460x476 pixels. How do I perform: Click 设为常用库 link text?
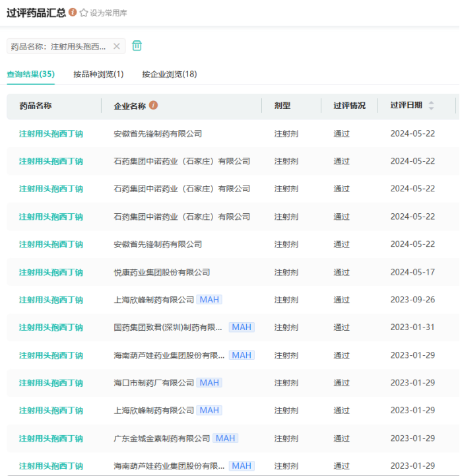(108, 13)
